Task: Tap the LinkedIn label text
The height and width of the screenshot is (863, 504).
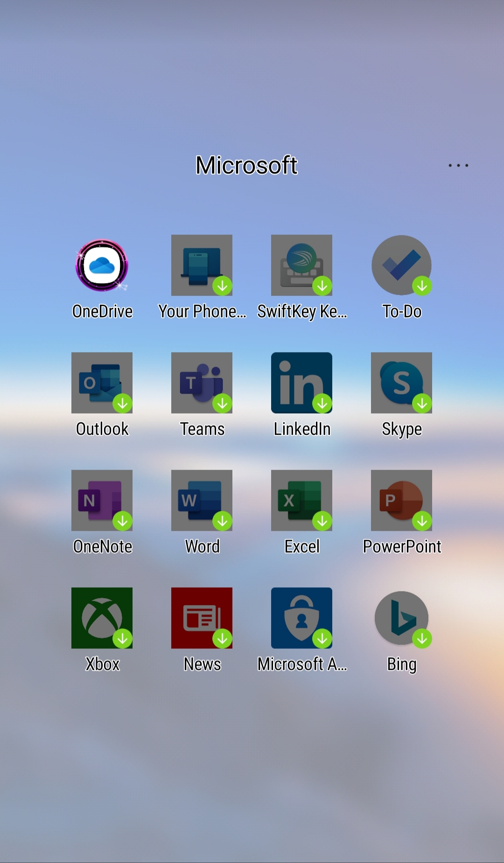Action: (302, 429)
